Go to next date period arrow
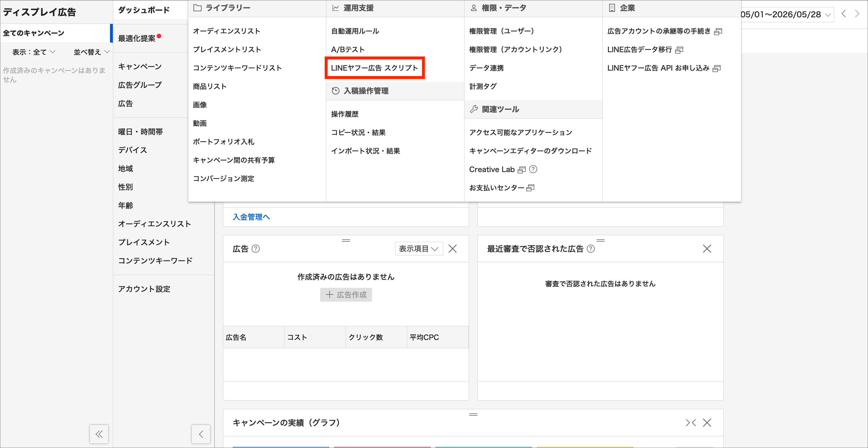 tap(857, 14)
